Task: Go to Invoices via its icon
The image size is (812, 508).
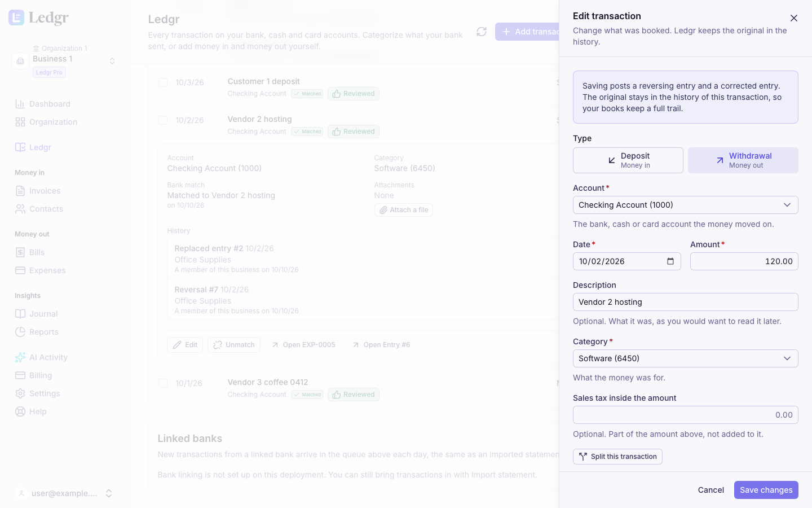Action: click(x=20, y=191)
